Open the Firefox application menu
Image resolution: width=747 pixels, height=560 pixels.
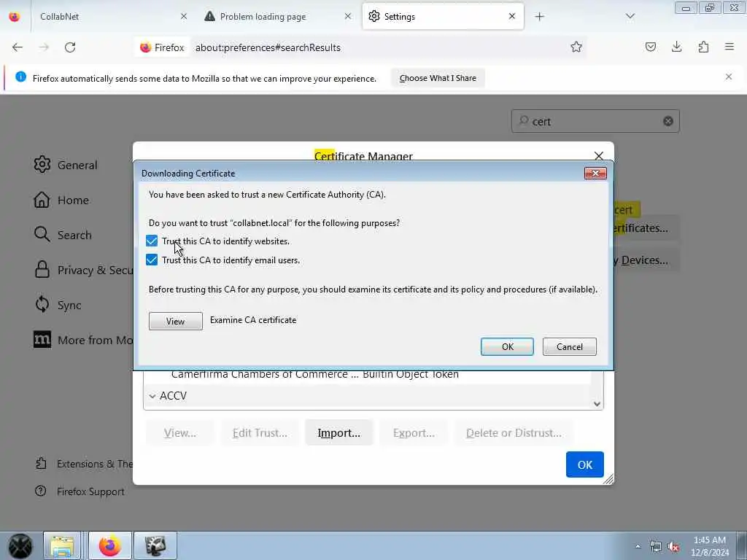[729, 47]
